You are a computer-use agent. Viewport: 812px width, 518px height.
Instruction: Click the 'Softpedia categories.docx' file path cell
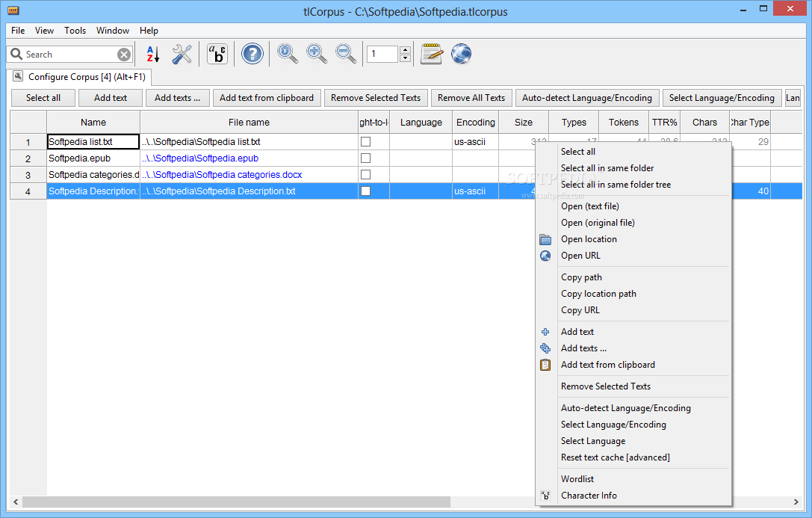[249, 175]
